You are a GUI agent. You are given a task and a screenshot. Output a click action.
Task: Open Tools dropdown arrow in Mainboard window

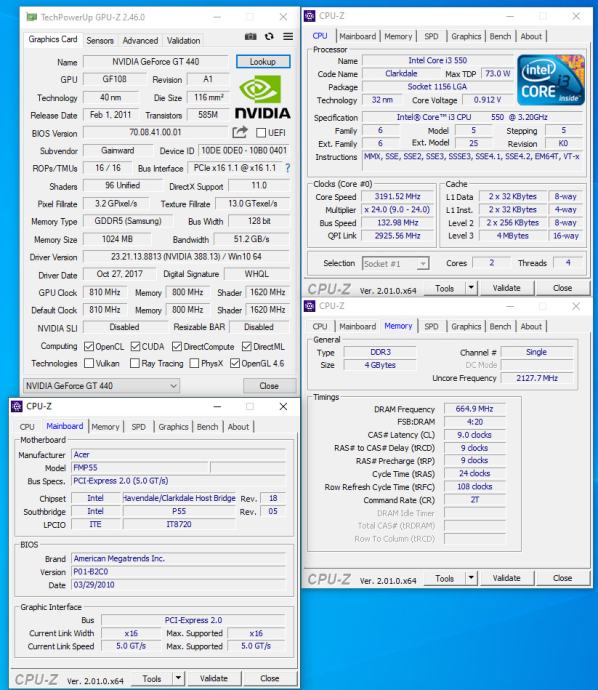click(x=178, y=679)
